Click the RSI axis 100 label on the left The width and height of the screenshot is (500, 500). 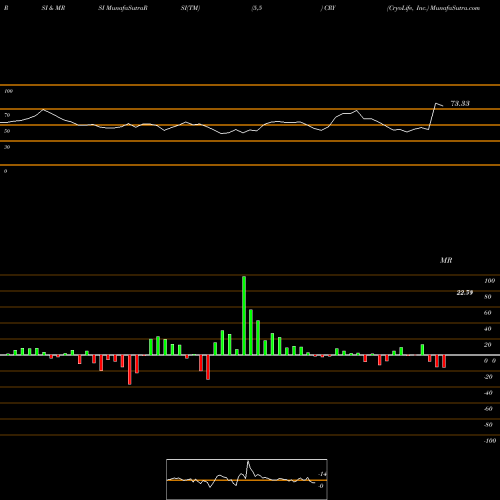8,91
